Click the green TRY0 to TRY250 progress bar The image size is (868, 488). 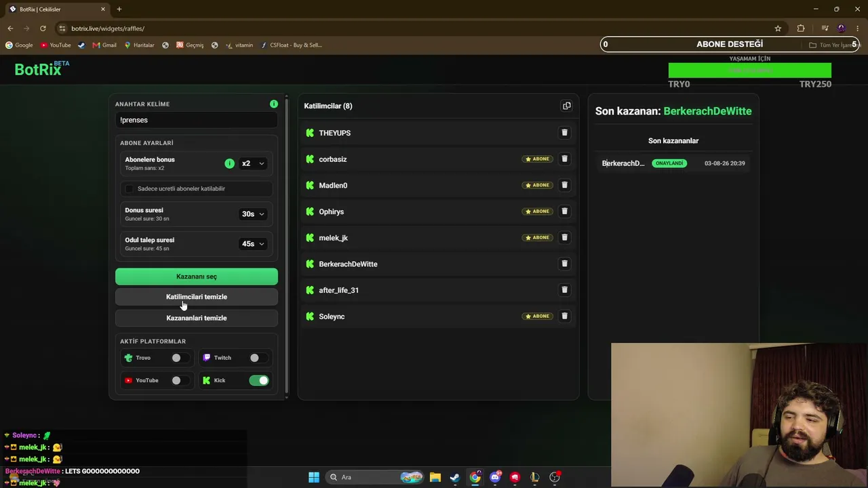[x=750, y=70]
